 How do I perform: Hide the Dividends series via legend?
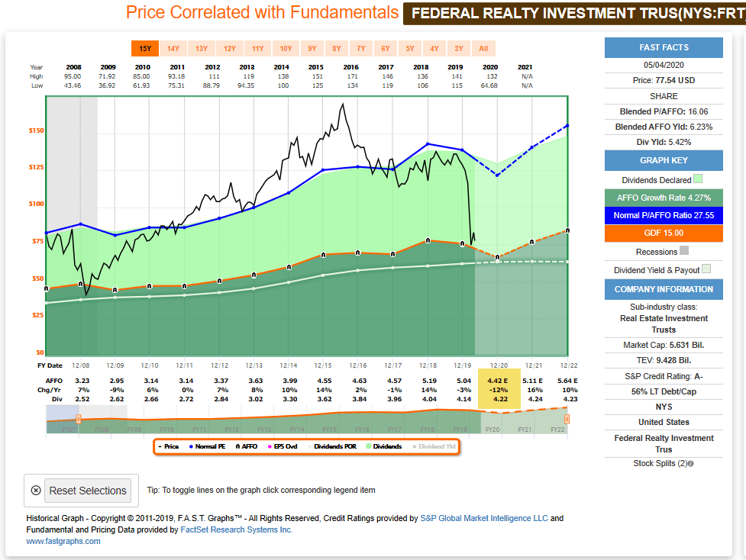384,446
